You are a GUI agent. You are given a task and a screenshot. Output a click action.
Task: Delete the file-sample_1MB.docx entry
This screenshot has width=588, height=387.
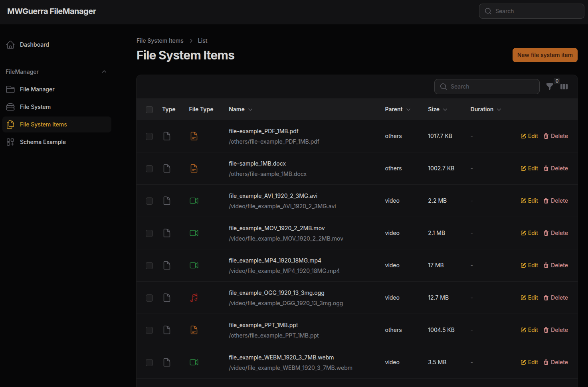[556, 168]
